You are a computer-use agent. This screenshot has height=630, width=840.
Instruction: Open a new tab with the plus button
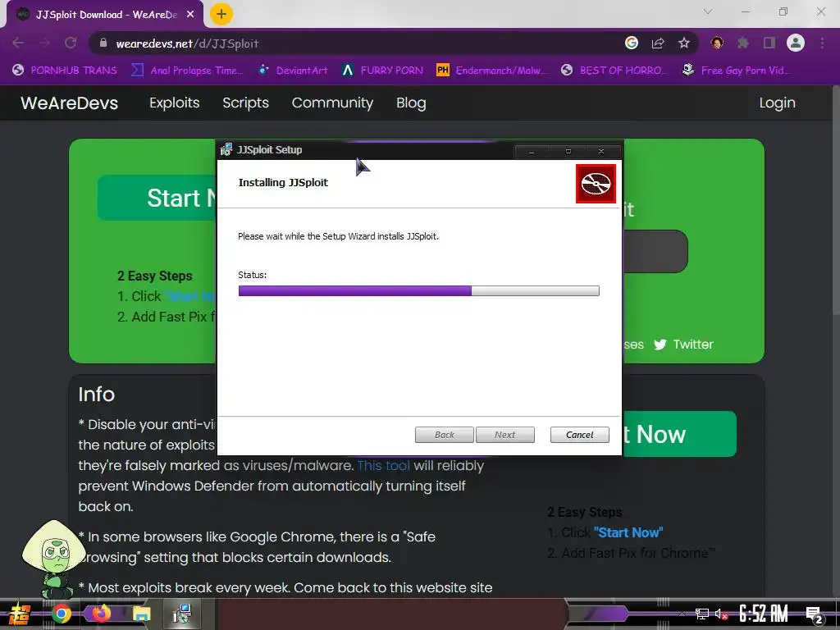pyautogui.click(x=221, y=14)
